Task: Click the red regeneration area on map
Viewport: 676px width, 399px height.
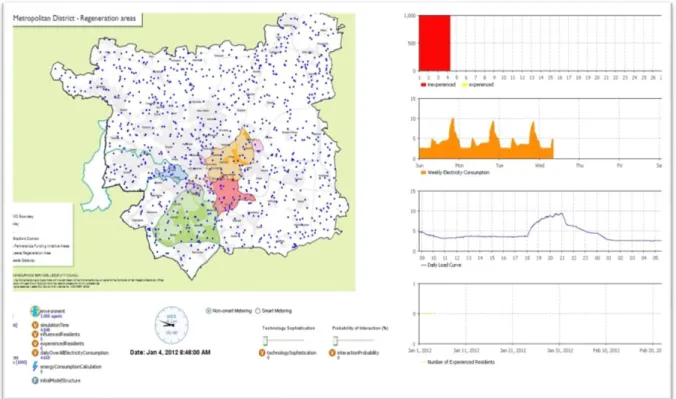Action: 229,195
